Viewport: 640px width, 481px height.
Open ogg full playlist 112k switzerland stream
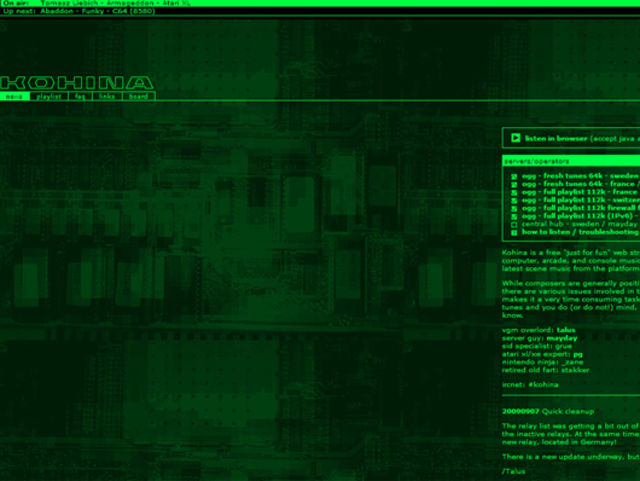tap(580, 200)
